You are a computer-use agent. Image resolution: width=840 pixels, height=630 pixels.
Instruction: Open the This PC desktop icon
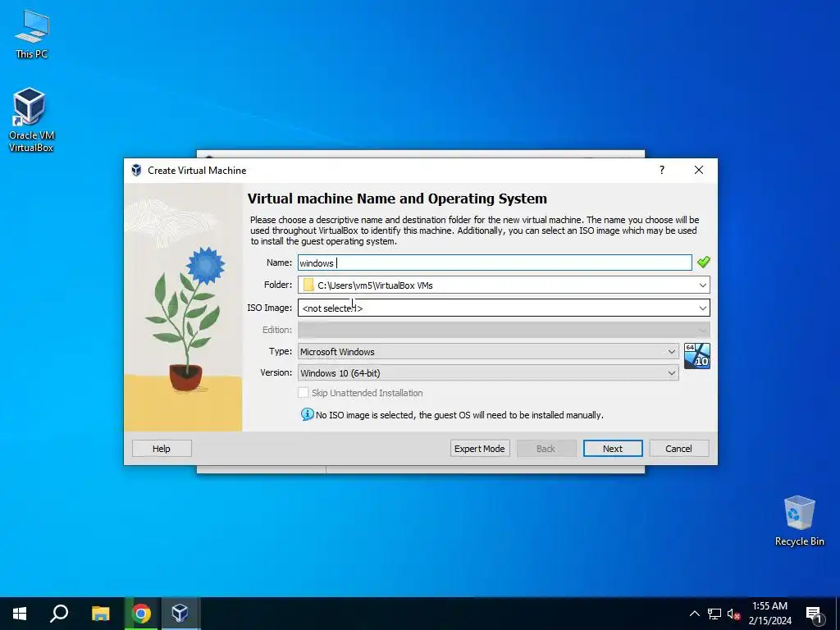[32, 34]
